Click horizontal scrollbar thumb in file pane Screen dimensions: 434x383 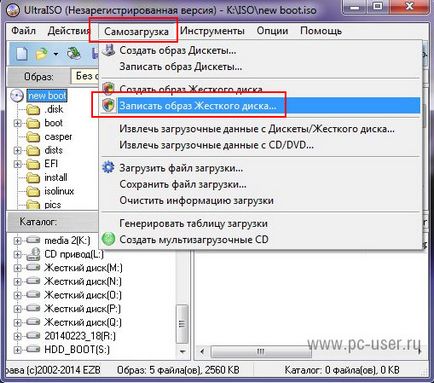(261, 352)
